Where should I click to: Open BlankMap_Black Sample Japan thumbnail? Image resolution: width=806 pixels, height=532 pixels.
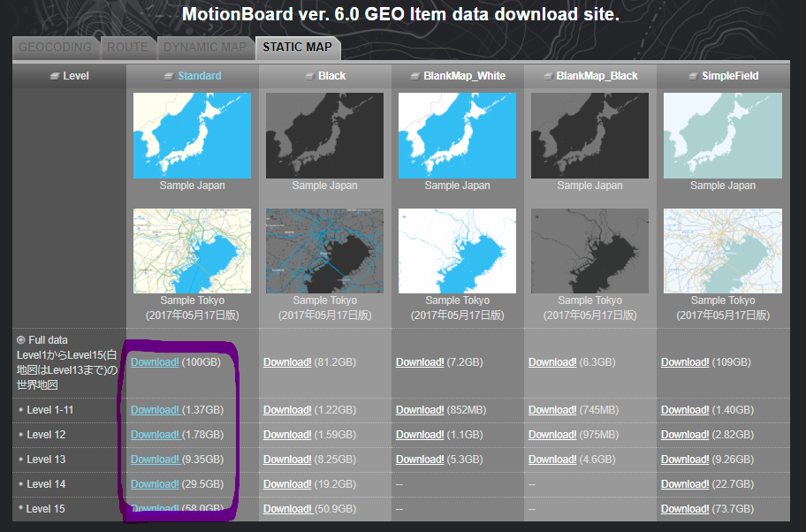coord(589,136)
